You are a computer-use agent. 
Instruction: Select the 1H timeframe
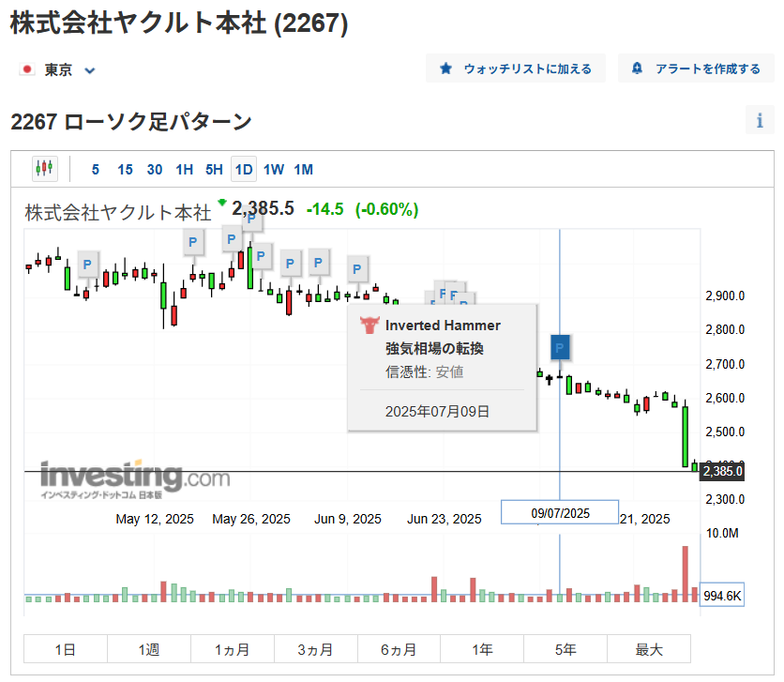pyautogui.click(x=184, y=170)
